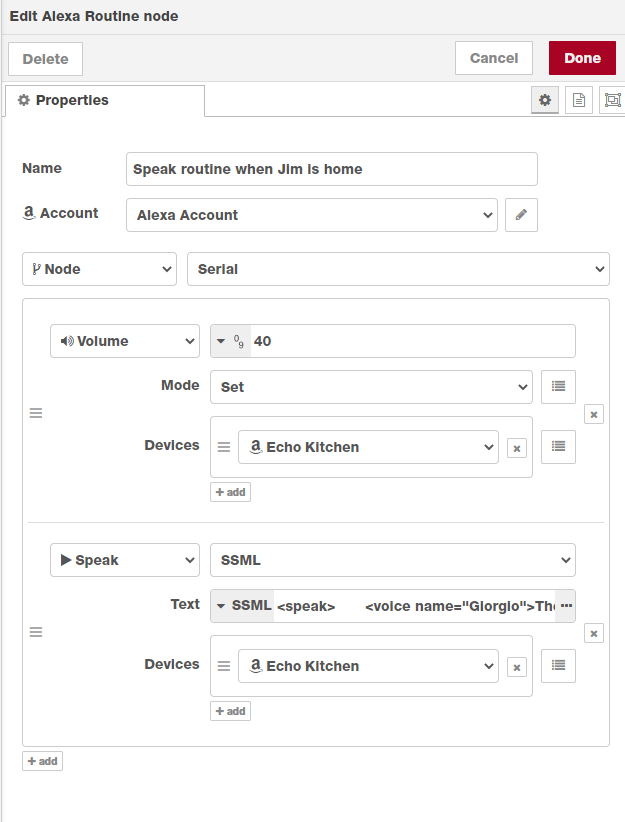This screenshot has height=822, width=625.
Task: Open the list editor icon next to Mode
Action: (558, 387)
